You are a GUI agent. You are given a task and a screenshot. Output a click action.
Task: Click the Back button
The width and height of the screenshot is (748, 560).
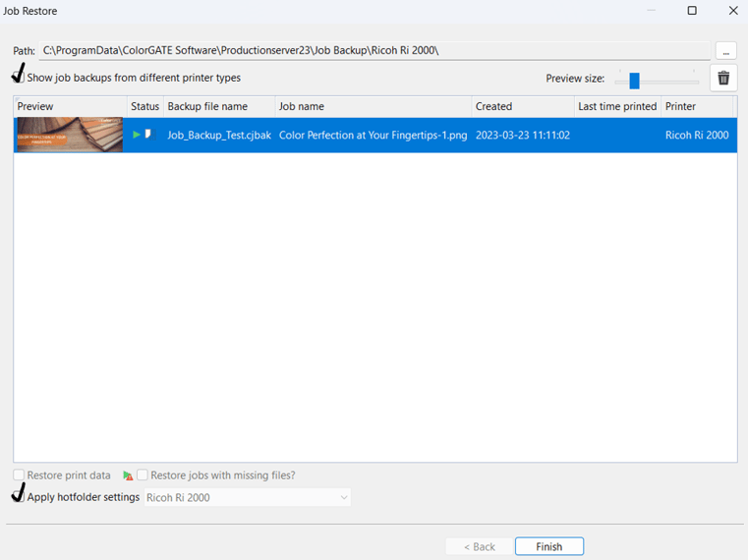click(478, 546)
